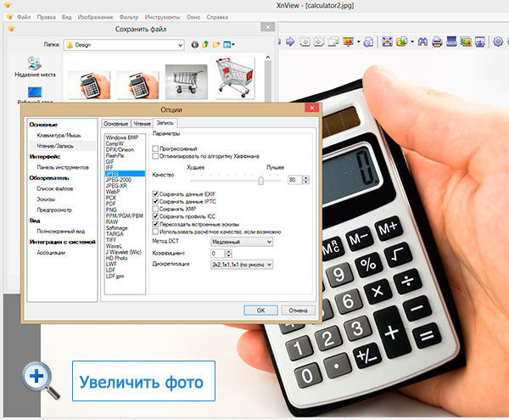Open the Инструменты menu
Viewport: 509px width, 420px height.
click(162, 17)
